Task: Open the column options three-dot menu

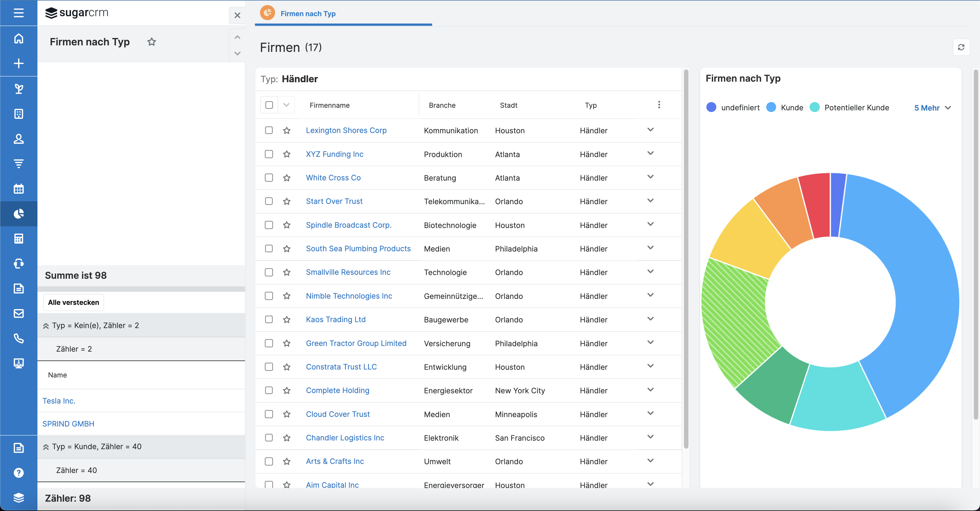Action: pyautogui.click(x=659, y=105)
